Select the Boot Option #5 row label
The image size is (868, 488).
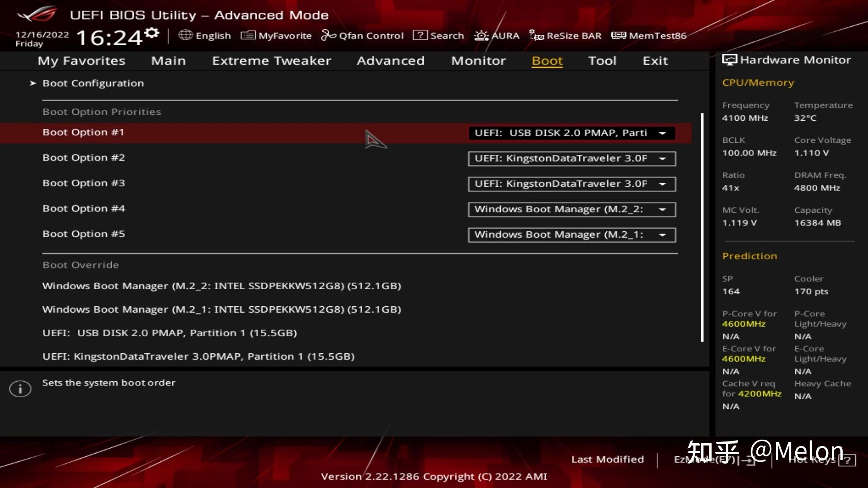pos(84,234)
